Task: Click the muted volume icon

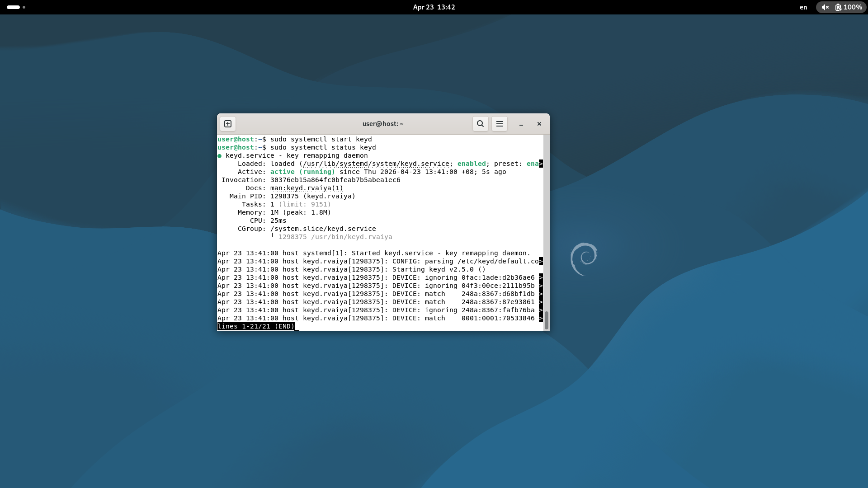Action: click(825, 7)
